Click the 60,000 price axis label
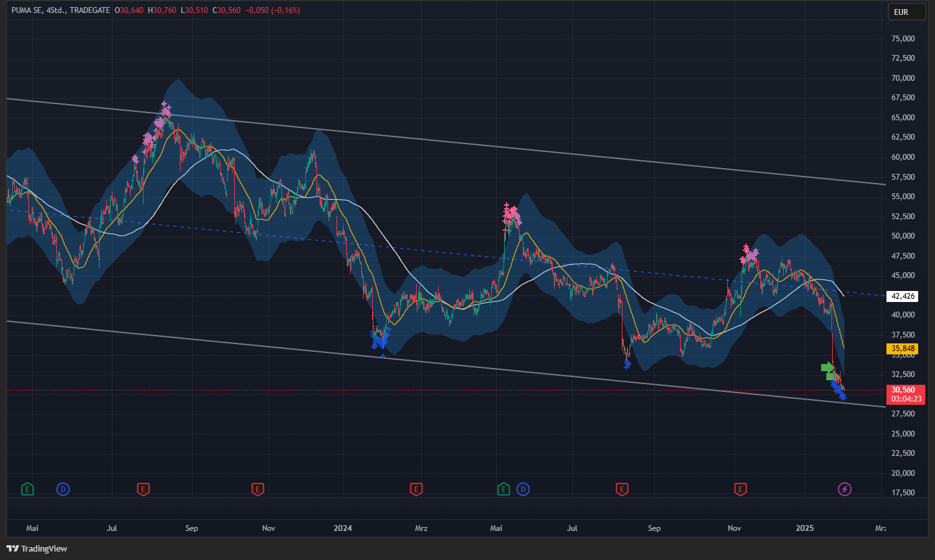Image resolution: width=935 pixels, height=560 pixels. point(903,157)
